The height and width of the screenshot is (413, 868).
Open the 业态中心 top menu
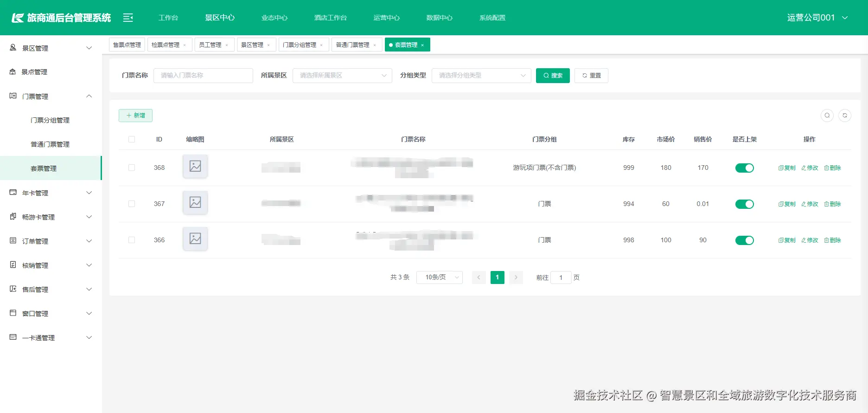pos(274,18)
